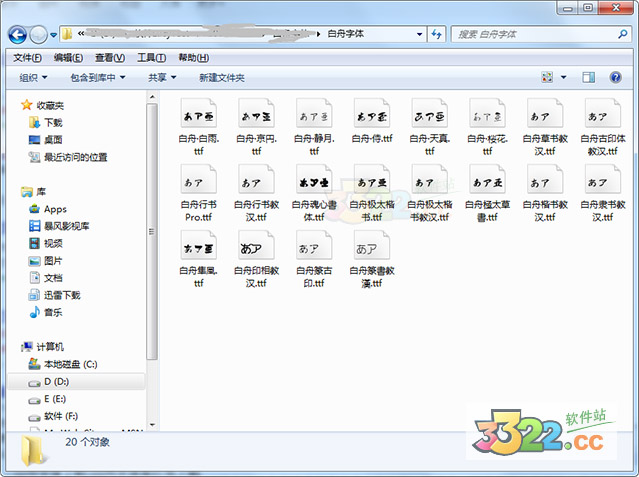Open the 工具(T) menu
The image size is (639, 477).
coord(152,58)
